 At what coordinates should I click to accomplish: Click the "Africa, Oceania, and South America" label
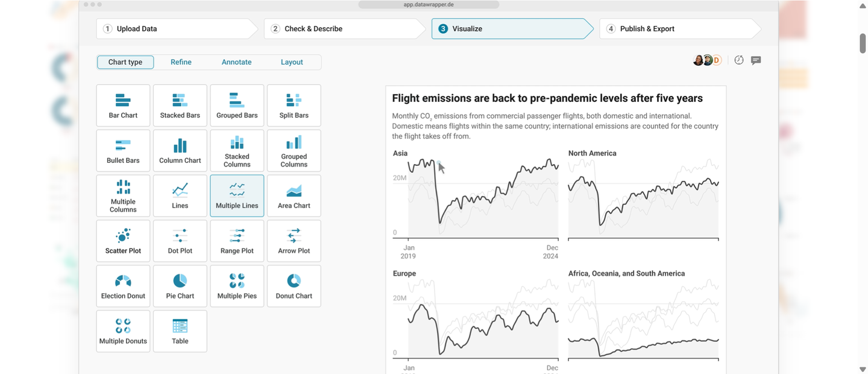coord(627,273)
